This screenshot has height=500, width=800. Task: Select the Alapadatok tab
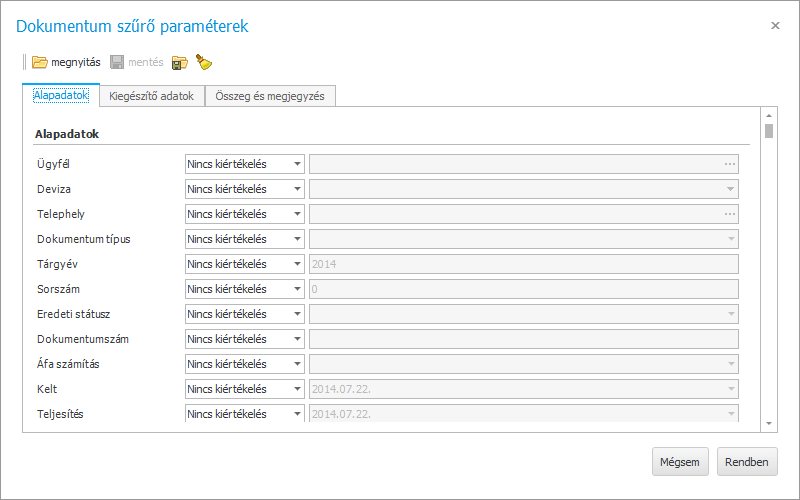coord(61,95)
